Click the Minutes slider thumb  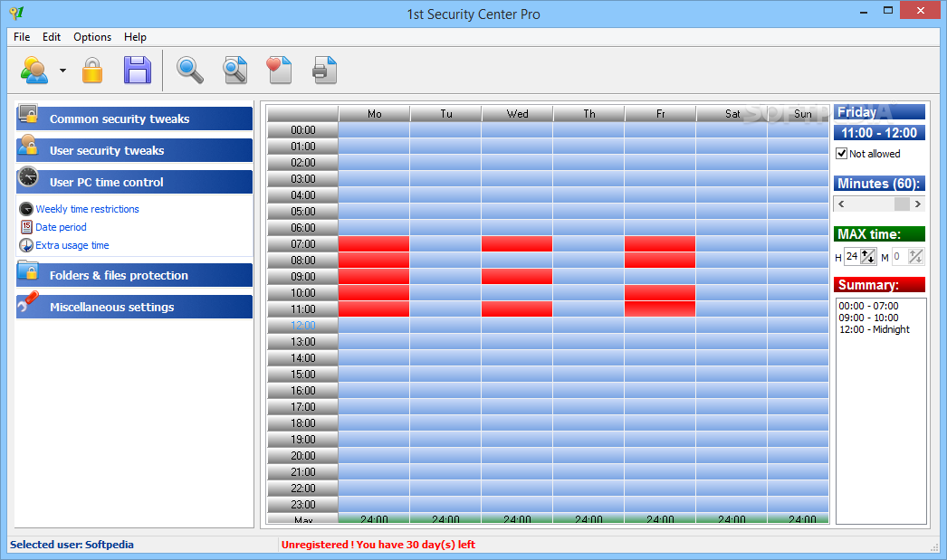tap(902, 204)
